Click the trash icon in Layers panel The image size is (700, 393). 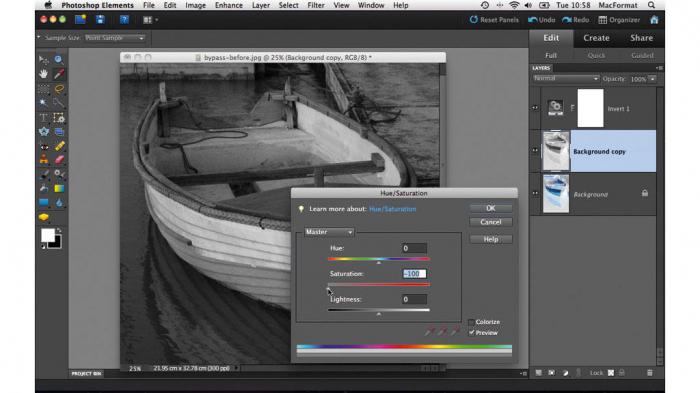click(650, 372)
